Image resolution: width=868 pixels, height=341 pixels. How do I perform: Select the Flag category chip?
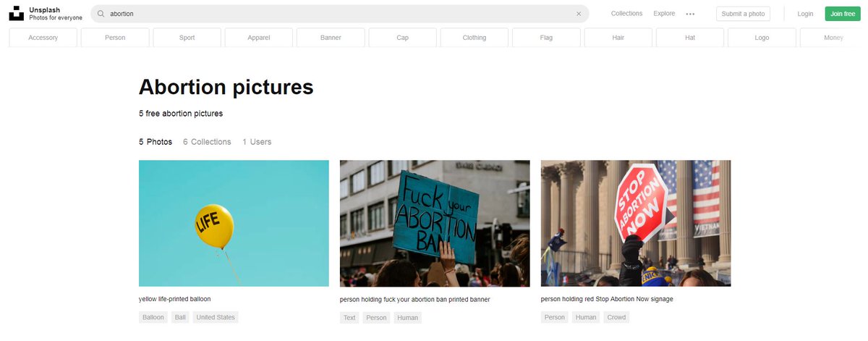pos(546,38)
